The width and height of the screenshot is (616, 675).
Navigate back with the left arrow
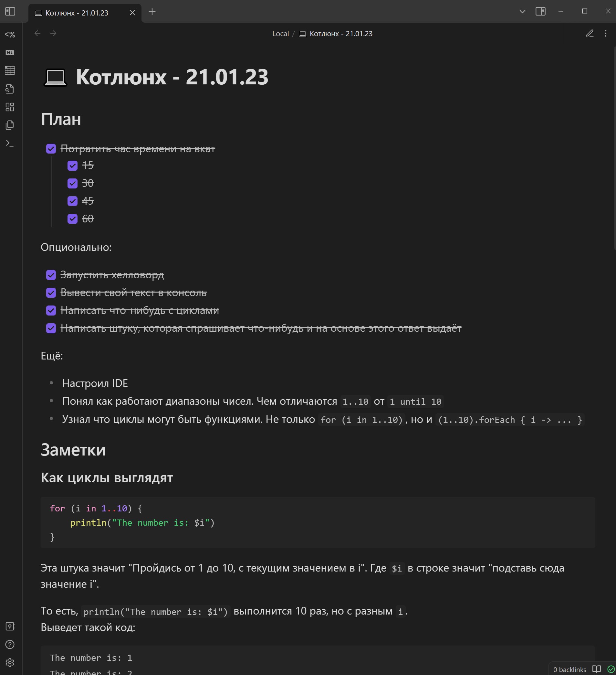click(x=37, y=34)
